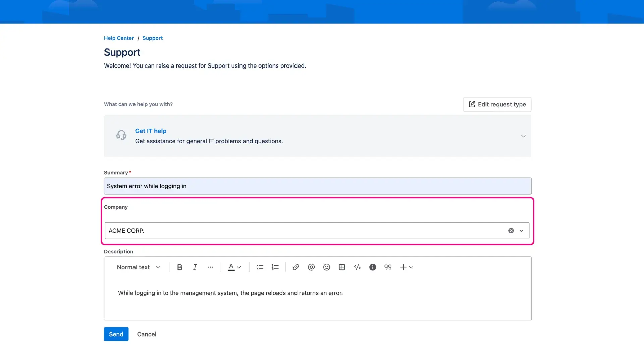Insert a table in the description editor
The height and width of the screenshot is (354, 644).
click(x=342, y=267)
